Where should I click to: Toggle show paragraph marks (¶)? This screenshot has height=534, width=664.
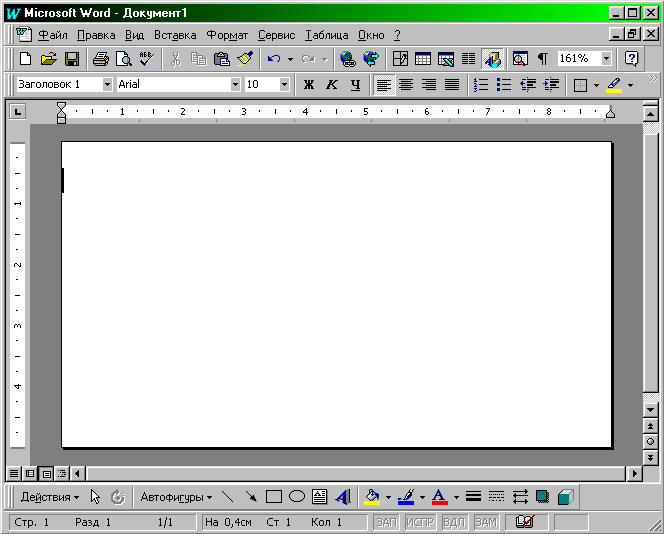[x=542, y=59]
